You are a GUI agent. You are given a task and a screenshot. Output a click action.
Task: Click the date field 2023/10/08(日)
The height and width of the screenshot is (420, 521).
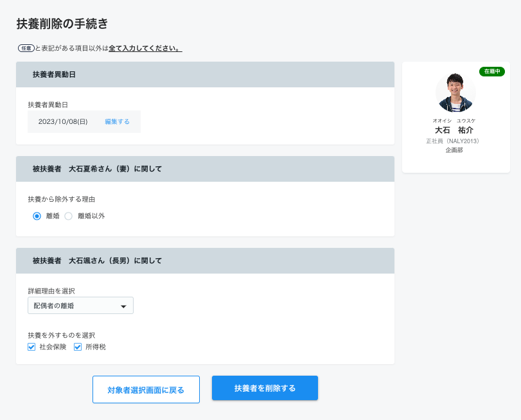pyautogui.click(x=63, y=121)
